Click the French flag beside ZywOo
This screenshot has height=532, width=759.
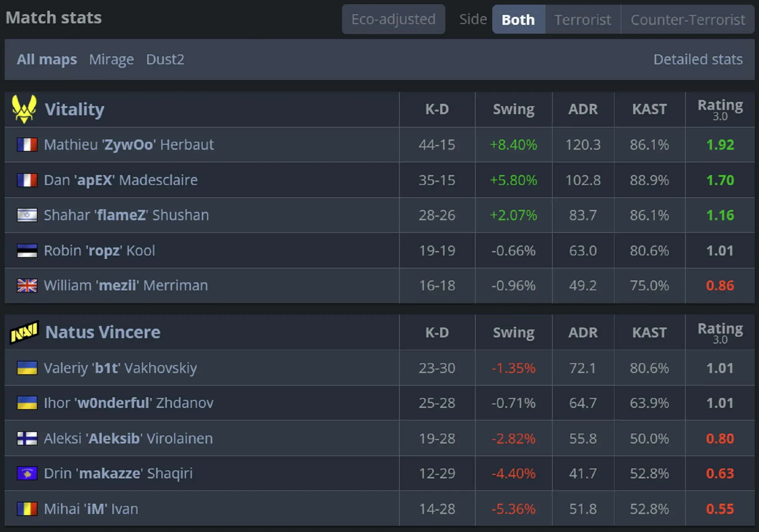coord(27,145)
